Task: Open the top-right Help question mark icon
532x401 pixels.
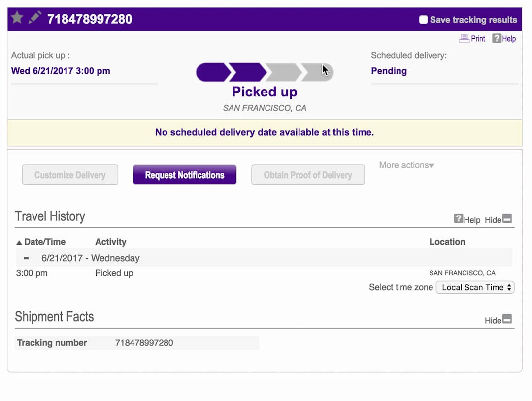Action: (496, 38)
